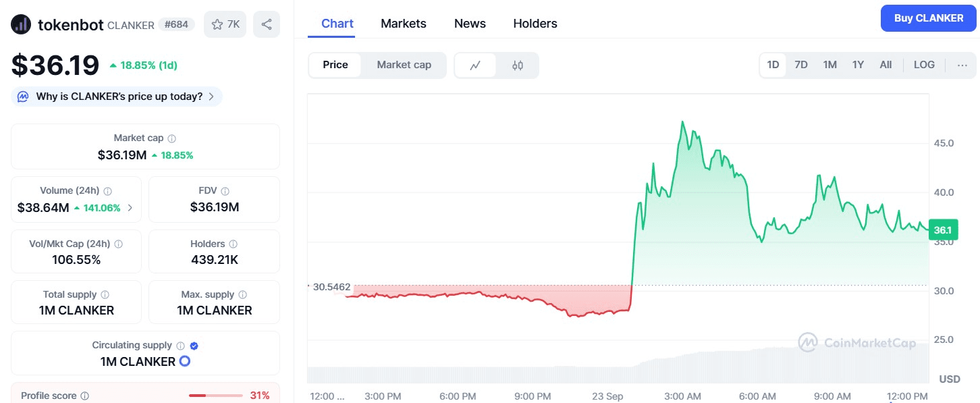
Task: Click the Buy CLANKER button
Action: pyautogui.click(x=928, y=18)
